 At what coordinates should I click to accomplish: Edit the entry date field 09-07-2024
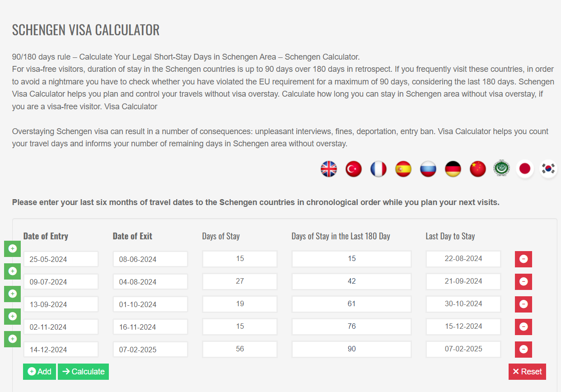61,282
